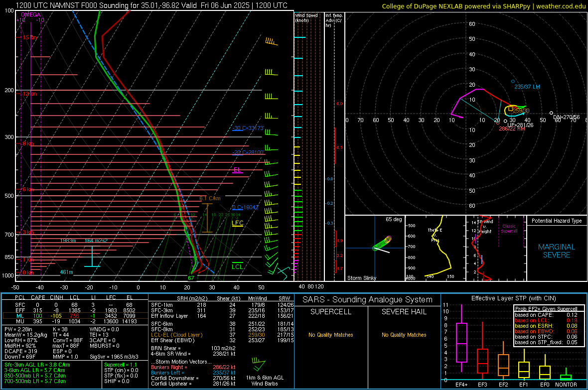588x390 pixels.
Task: Click the Supercell = 1.1 composite value
Action: pos(121,365)
